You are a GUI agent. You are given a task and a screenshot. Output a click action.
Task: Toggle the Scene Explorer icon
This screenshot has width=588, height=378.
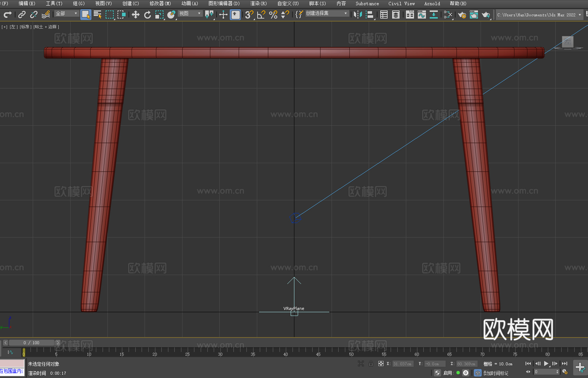384,14
